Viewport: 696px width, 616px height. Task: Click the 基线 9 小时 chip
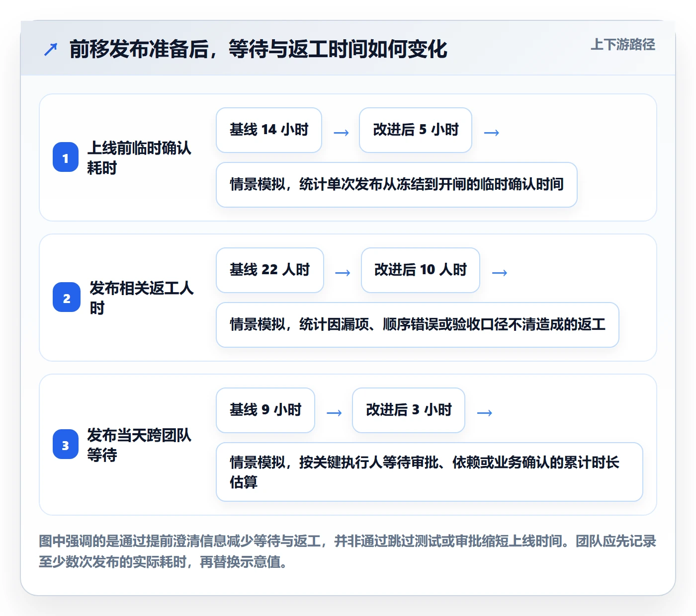(265, 410)
